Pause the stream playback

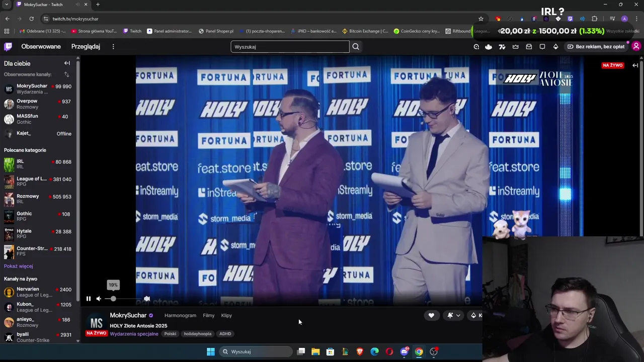89,299
